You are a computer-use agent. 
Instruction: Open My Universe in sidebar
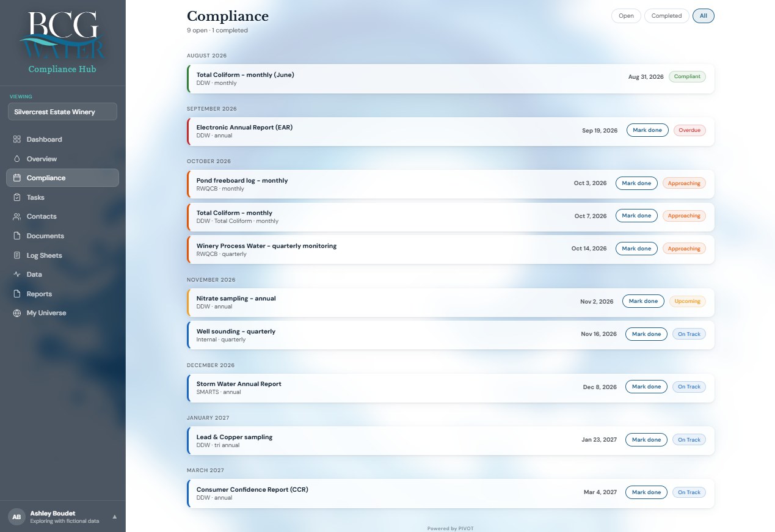click(62, 313)
